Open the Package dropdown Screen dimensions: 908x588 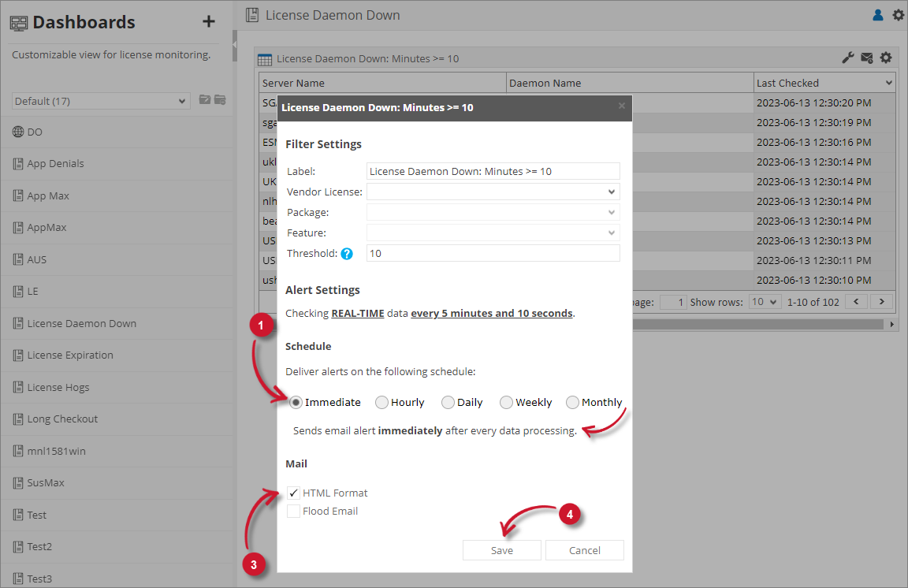(493, 212)
